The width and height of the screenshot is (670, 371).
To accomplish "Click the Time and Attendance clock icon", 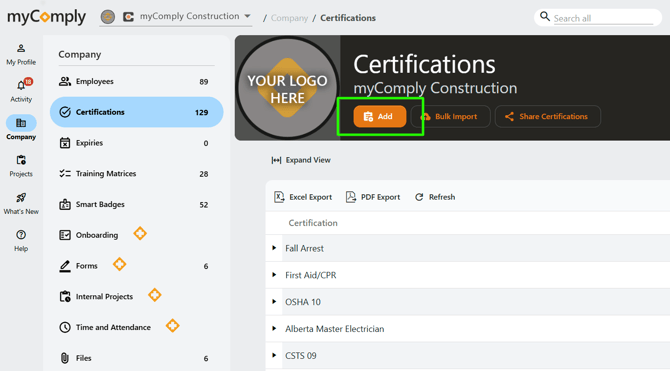I will pos(65,327).
